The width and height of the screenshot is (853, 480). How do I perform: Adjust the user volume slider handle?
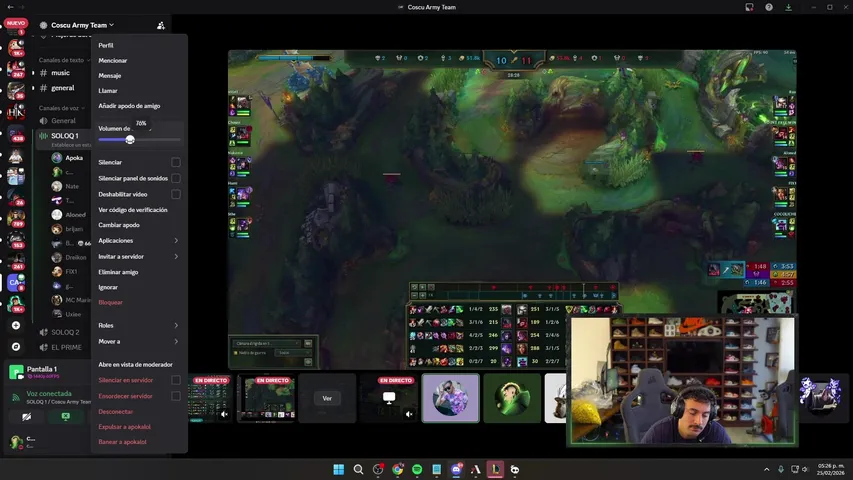click(130, 140)
